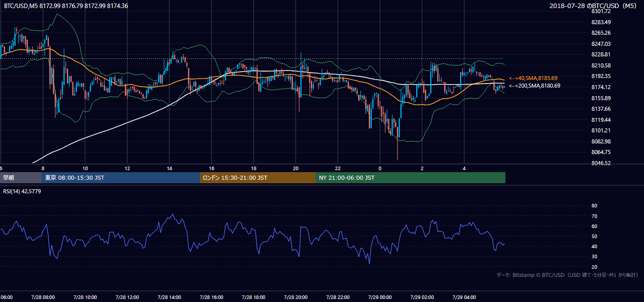Click price axis label 8174.12
The height and width of the screenshot is (302, 644).
click(x=601, y=88)
